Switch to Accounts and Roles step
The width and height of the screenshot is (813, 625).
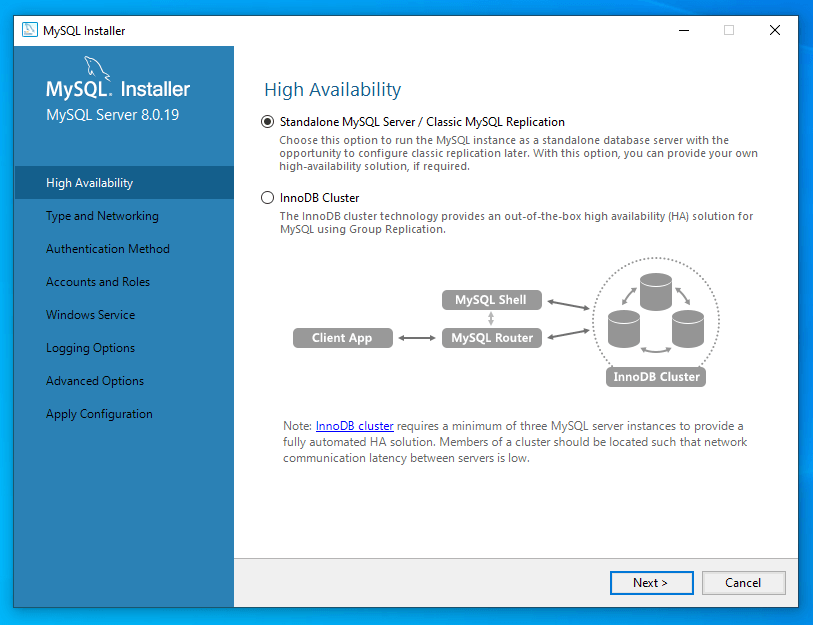(x=98, y=282)
